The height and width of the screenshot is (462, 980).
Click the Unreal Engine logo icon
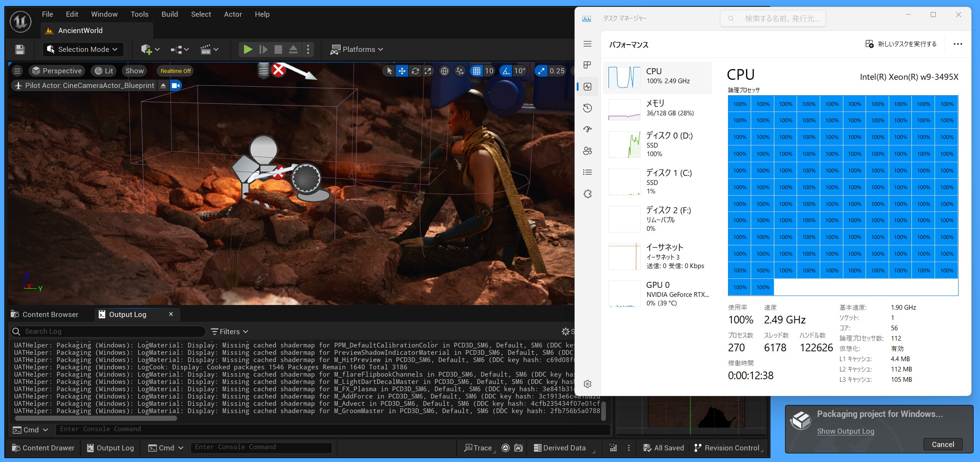pos(21,21)
